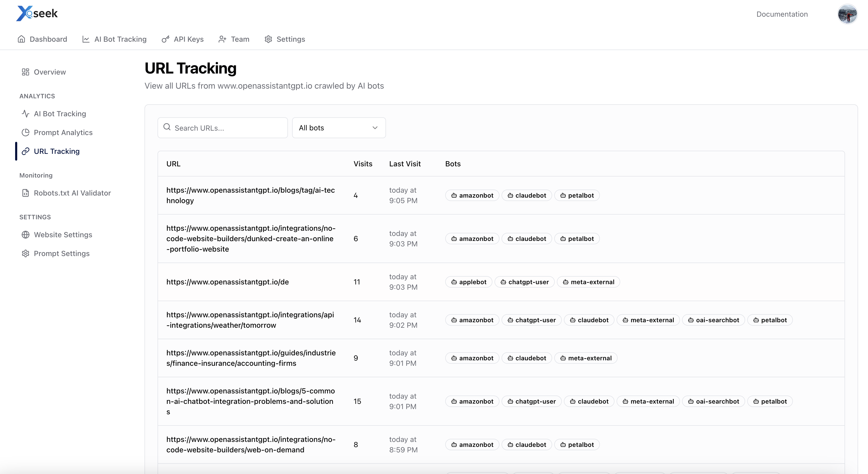Click robot icon on petalbot in ai-technology row
The image size is (868, 474).
tap(563, 195)
